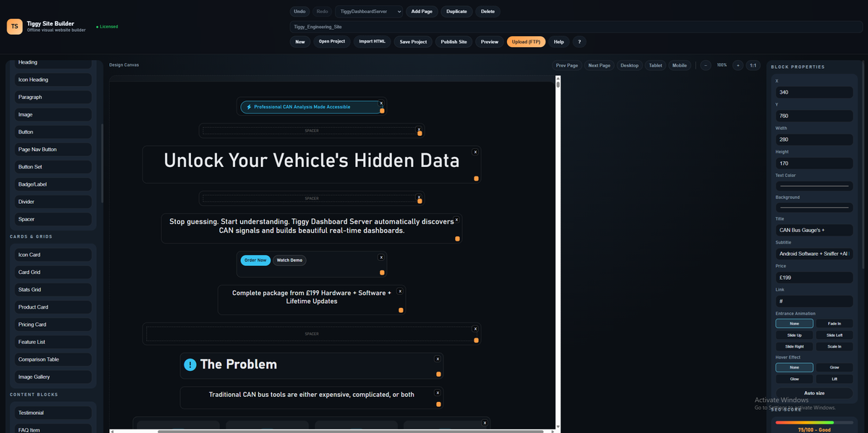The width and height of the screenshot is (868, 433).
Task: Set Hover Effect to Grow
Action: 834,367
